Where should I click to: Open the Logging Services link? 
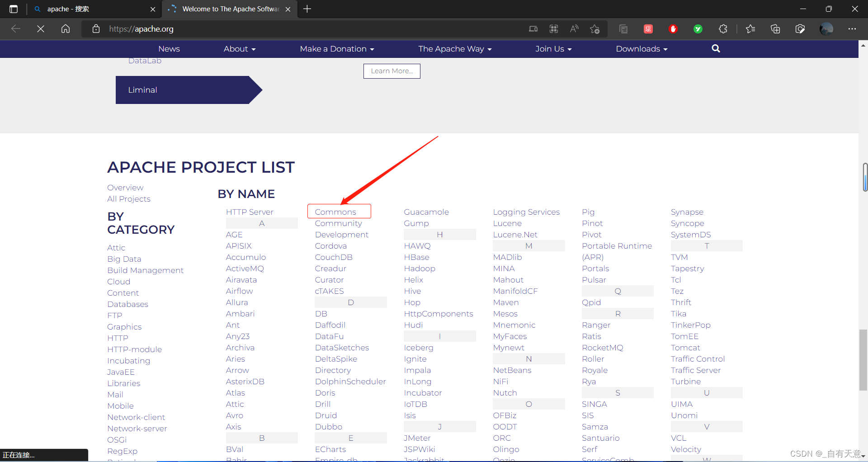pyautogui.click(x=526, y=212)
